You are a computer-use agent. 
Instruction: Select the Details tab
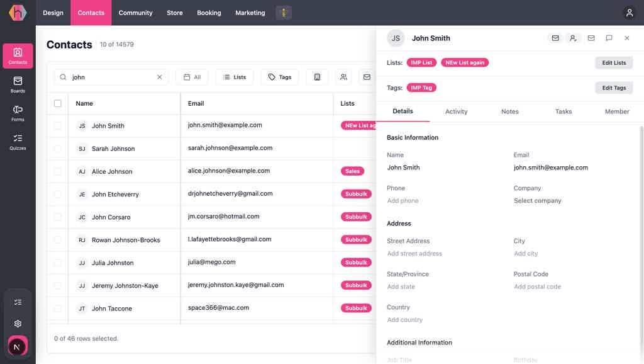tap(402, 111)
